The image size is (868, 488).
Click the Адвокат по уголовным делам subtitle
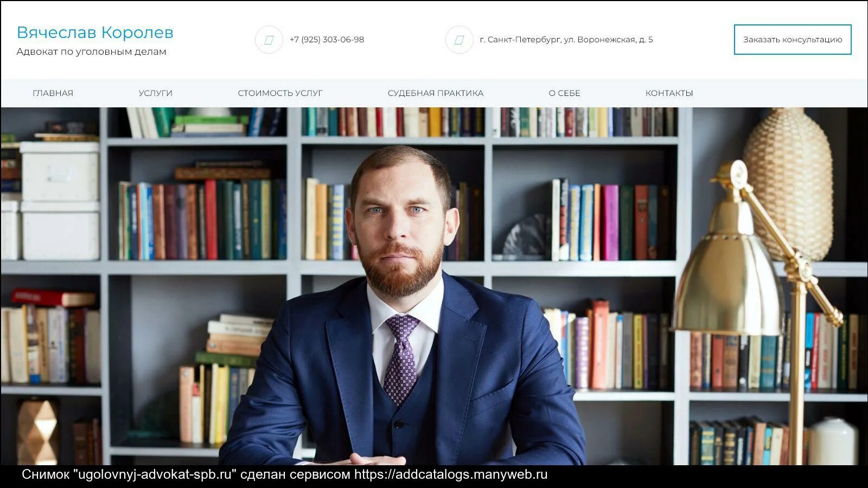[x=91, y=52]
